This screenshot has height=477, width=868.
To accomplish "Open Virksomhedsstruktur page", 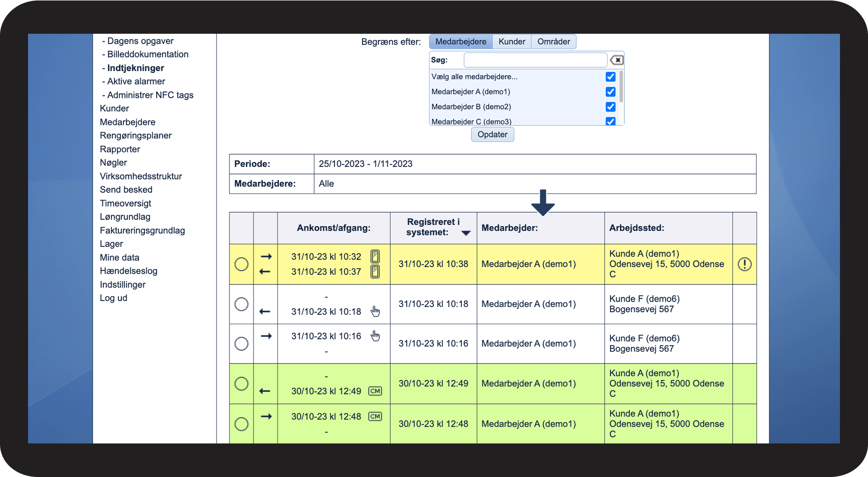I will click(x=141, y=176).
